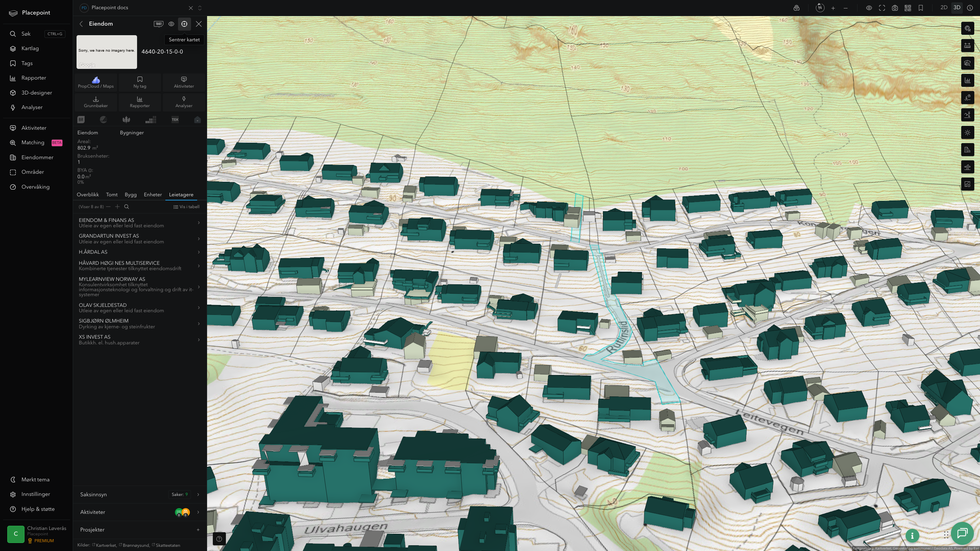980x551 pixels.
Task: Open 3D-designer in the sidebar
Action: click(36, 93)
